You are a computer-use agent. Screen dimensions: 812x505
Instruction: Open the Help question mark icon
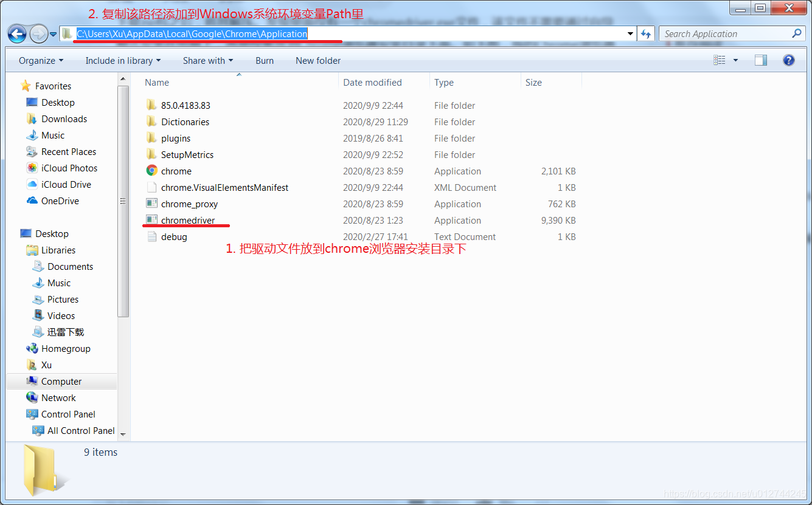(x=789, y=60)
